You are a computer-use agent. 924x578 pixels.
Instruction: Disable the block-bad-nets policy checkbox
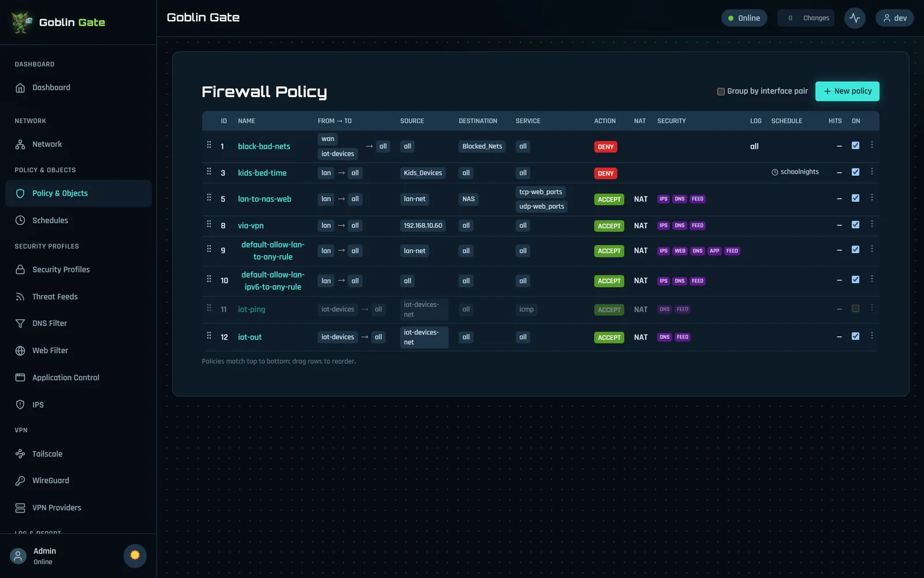click(855, 146)
